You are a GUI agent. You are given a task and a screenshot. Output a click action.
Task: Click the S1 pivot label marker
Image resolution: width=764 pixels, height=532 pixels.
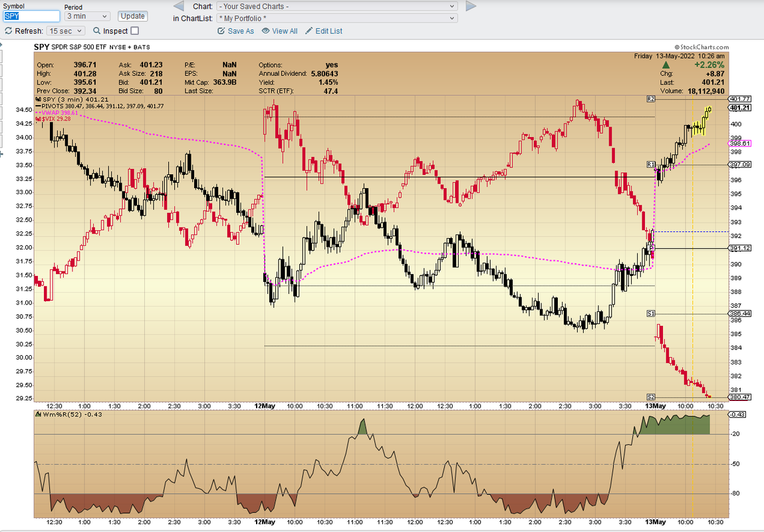650,313
